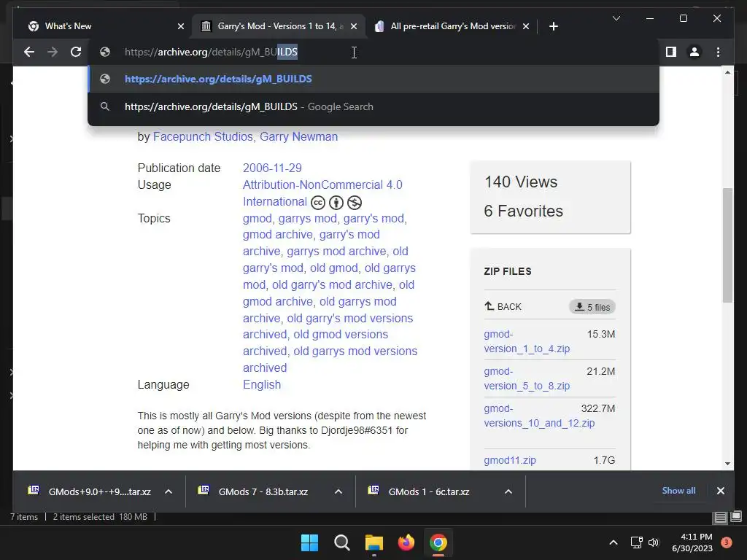This screenshot has width=747, height=560.
Task: Close the Garry's Mod Versions tab
Action: pos(354,26)
